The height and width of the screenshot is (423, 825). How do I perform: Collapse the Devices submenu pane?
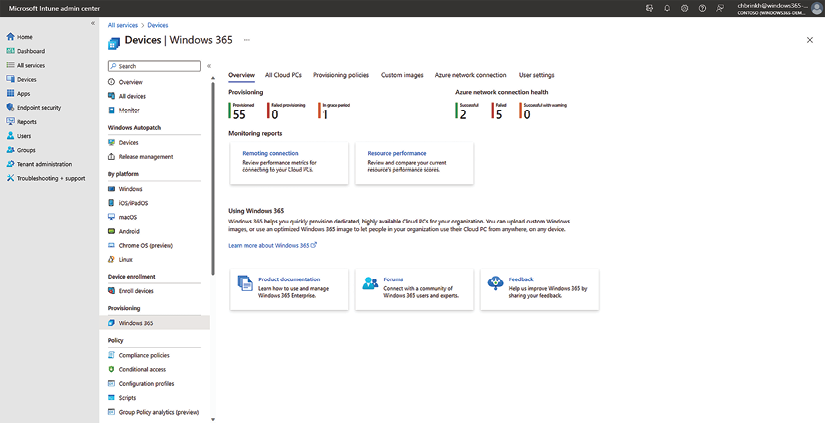pyautogui.click(x=209, y=66)
